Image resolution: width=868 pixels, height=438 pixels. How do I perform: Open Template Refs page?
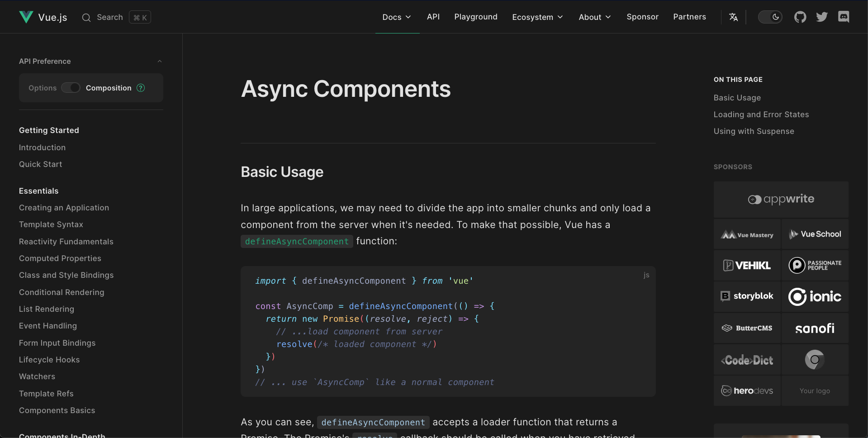pos(46,394)
